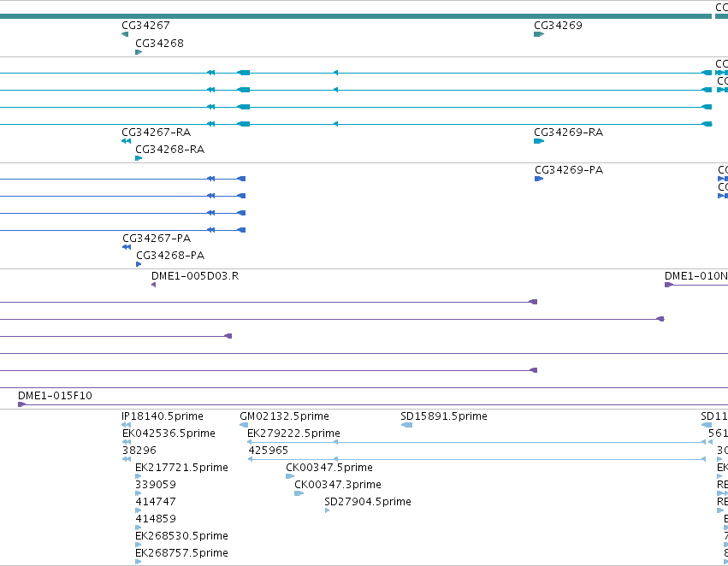Select the CG34268 gene label
The height and width of the screenshot is (566, 728).
pos(159,44)
